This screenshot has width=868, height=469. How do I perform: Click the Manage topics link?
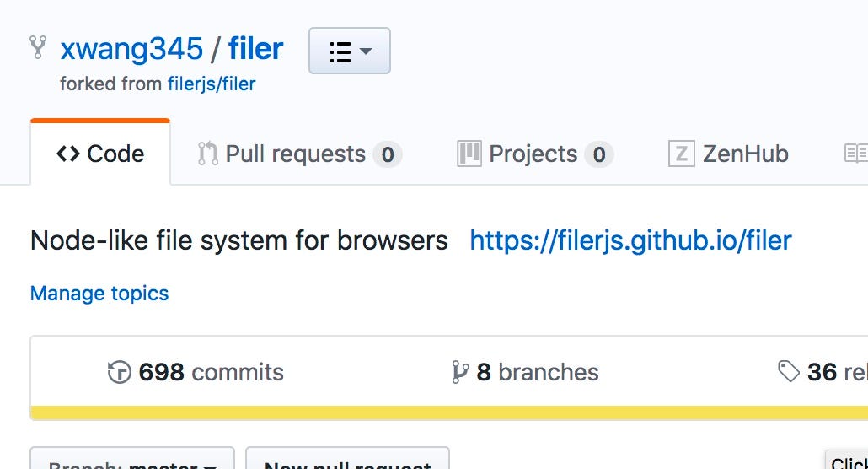pyautogui.click(x=99, y=294)
